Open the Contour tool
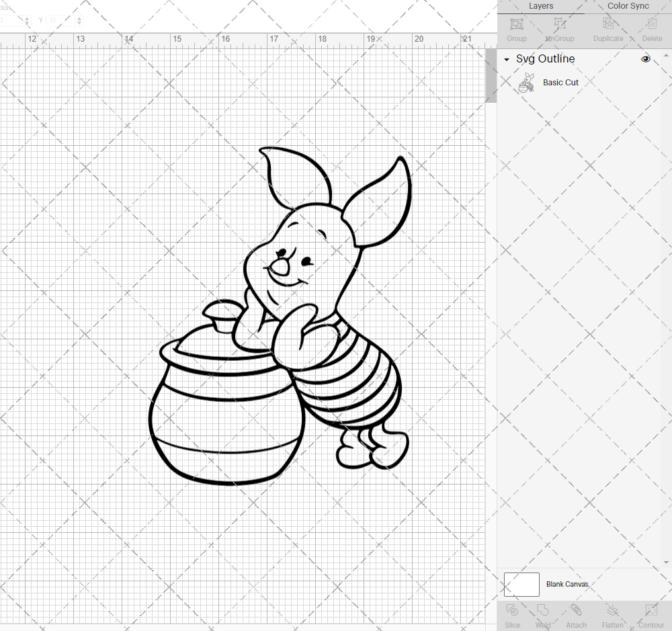 pyautogui.click(x=650, y=615)
